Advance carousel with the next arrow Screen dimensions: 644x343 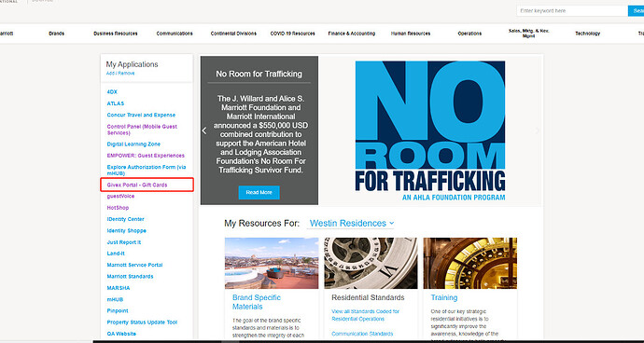(538, 130)
